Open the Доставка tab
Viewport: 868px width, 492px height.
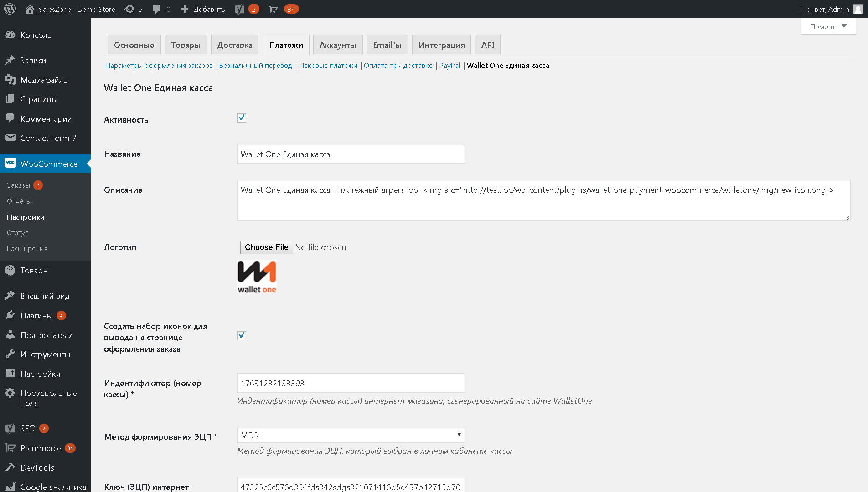[x=235, y=45]
